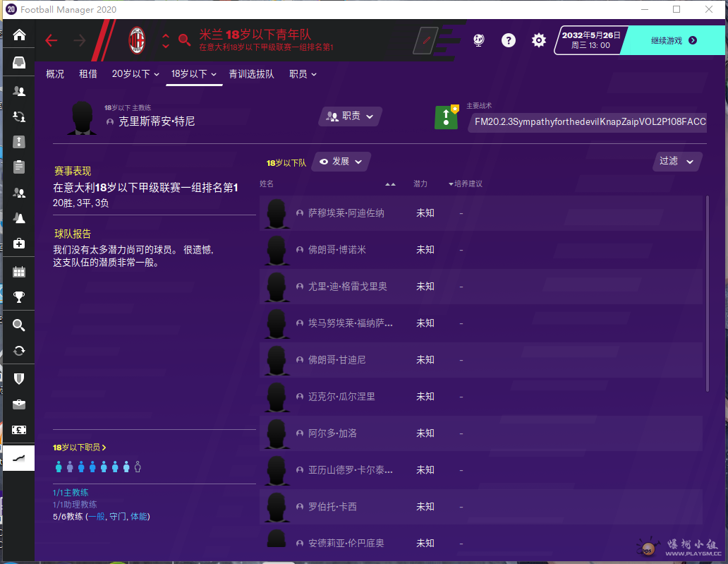
Task: Click the AC Milan club badge
Action: click(137, 40)
